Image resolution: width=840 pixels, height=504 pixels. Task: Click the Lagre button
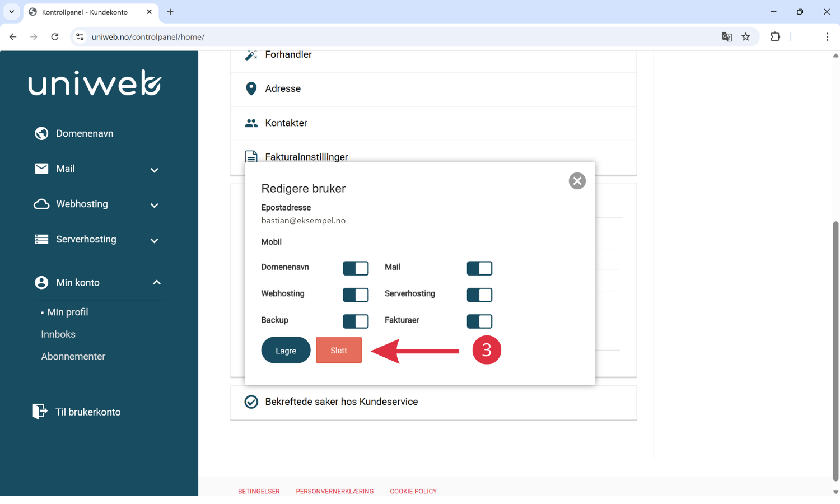point(286,350)
